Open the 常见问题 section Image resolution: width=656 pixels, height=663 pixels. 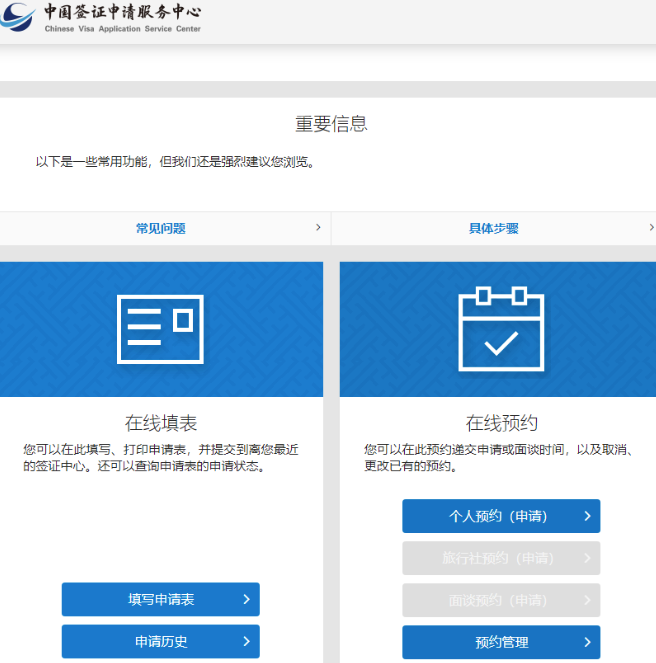coord(161,228)
